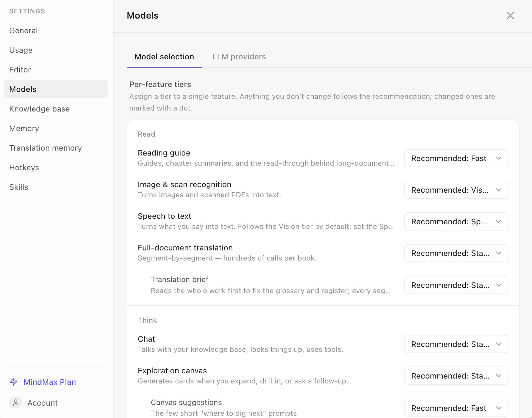
Task: Open the Account page
Action: point(42,403)
